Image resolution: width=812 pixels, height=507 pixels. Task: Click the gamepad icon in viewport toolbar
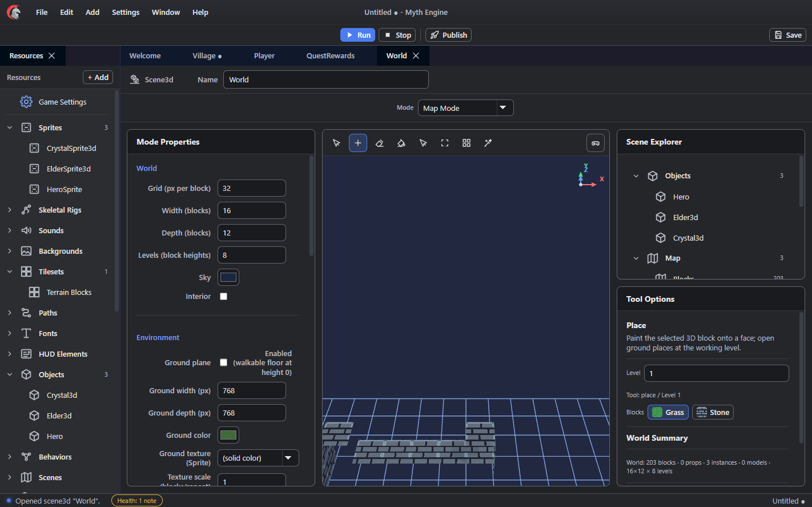(596, 143)
